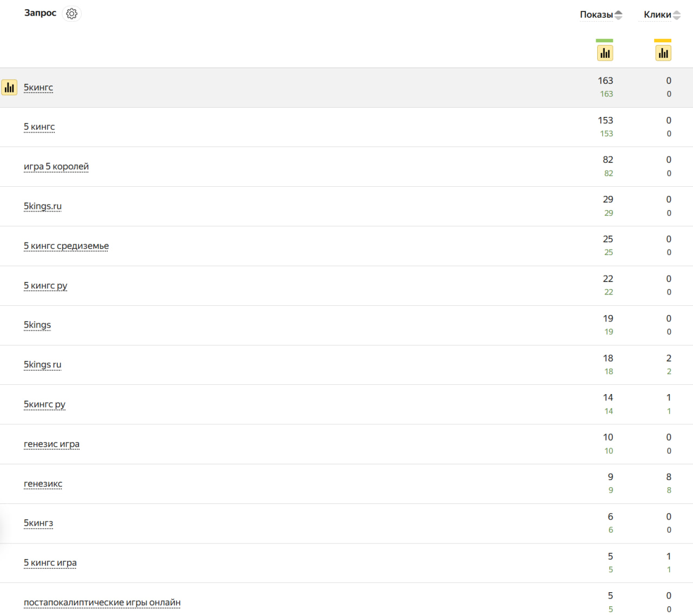Toggle chart for Показы column
The image size is (693, 616).
point(605,53)
